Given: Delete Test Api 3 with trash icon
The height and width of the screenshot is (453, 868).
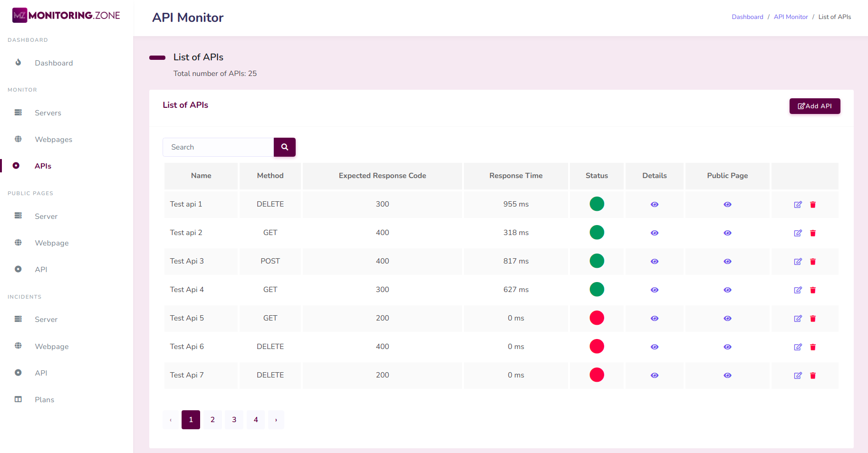Looking at the screenshot, I should tap(813, 262).
